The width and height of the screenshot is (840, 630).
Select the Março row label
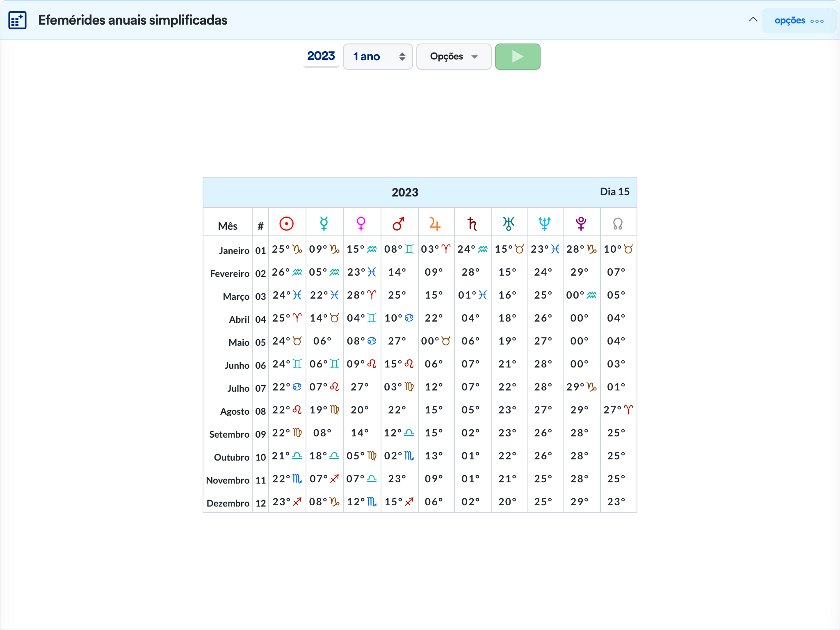[x=236, y=297]
